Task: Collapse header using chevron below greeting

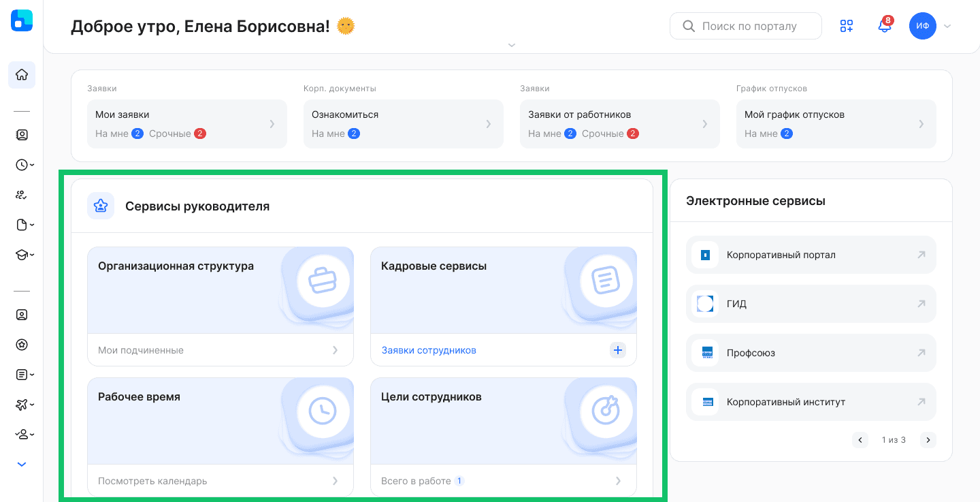Action: pyautogui.click(x=512, y=45)
